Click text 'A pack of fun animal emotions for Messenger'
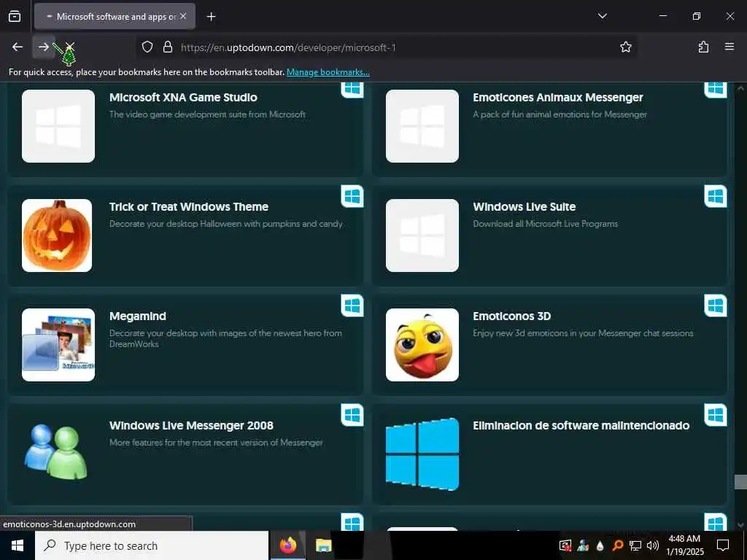The height and width of the screenshot is (560, 747). tap(560, 114)
